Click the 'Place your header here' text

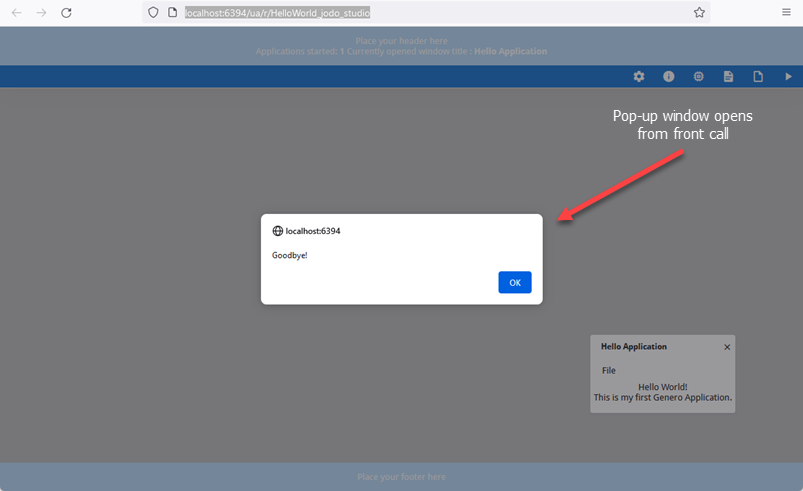(401, 41)
